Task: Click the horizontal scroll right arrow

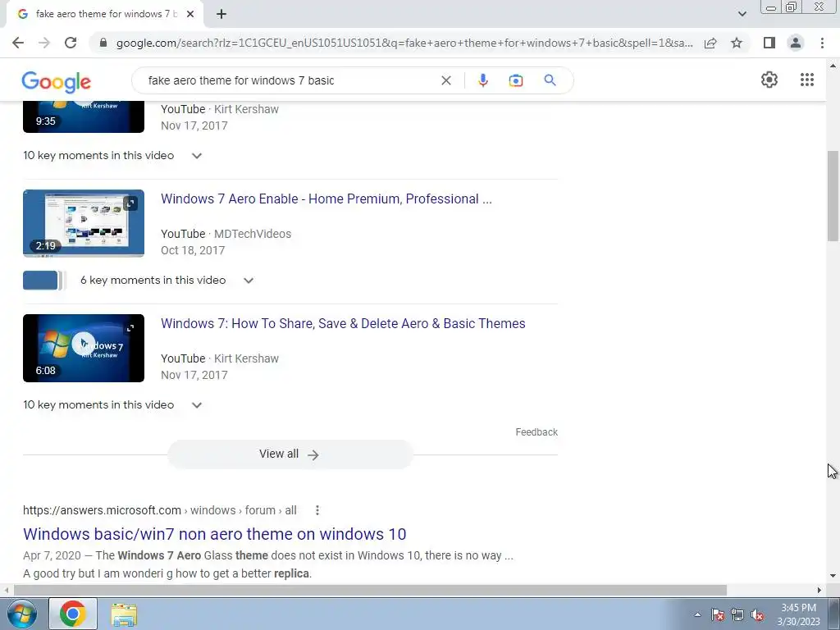Action: (819, 591)
